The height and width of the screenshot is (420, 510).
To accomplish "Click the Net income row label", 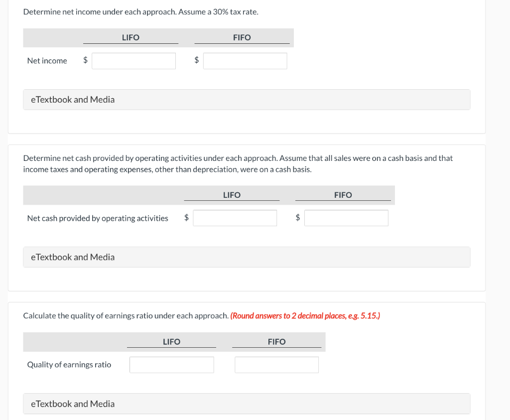I will pos(47,60).
